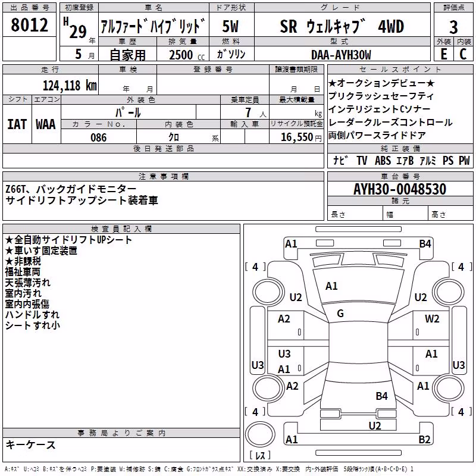Click vehicle history value 自家用
This screenshot has width=476, height=476.
tap(127, 55)
